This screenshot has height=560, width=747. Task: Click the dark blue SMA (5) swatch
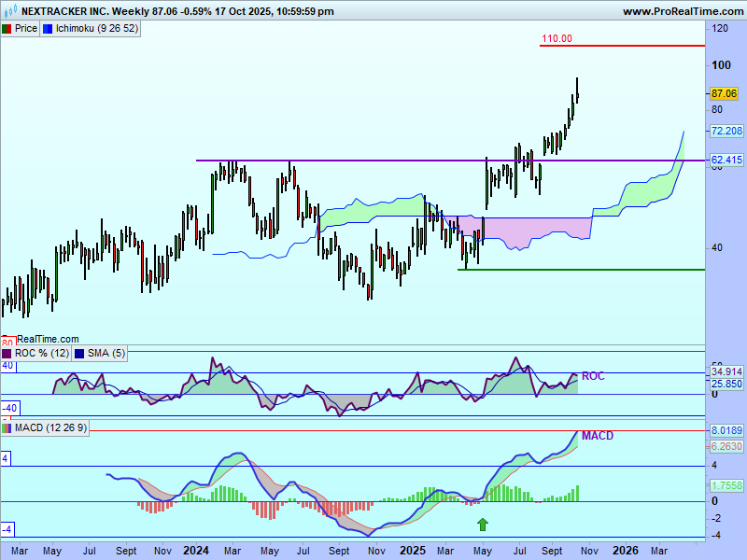pos(78,353)
